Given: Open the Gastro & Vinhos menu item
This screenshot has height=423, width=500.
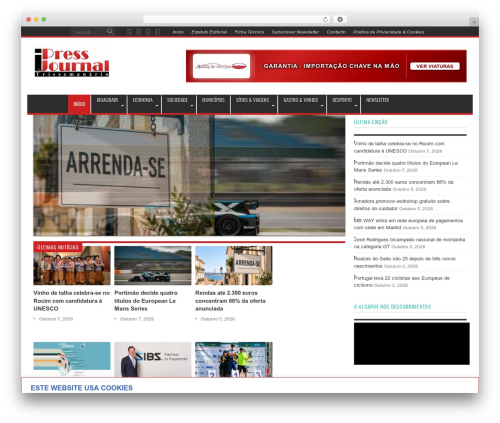Looking at the screenshot, I should (x=301, y=100).
